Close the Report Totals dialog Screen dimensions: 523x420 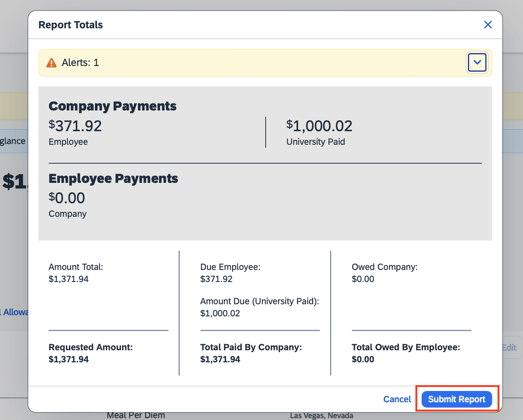coord(488,25)
